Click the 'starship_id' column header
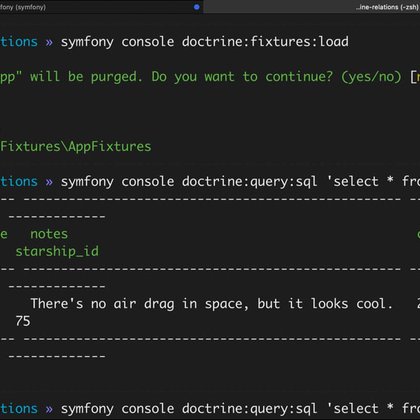 57,252
